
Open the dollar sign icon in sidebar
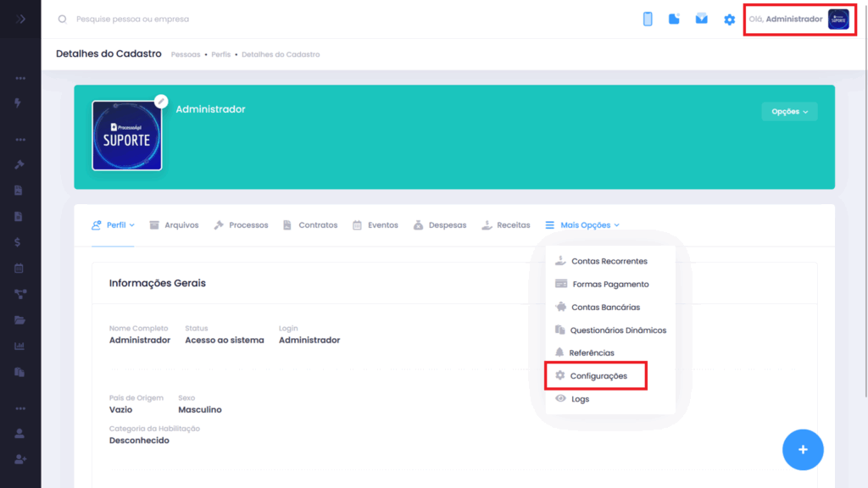point(19,242)
